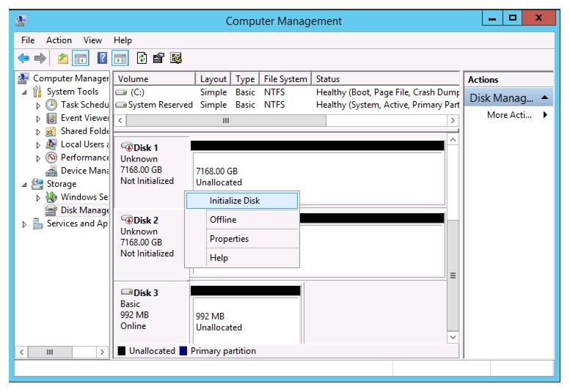
Task: Click the Task Scheduler clock icon
Action: point(51,105)
